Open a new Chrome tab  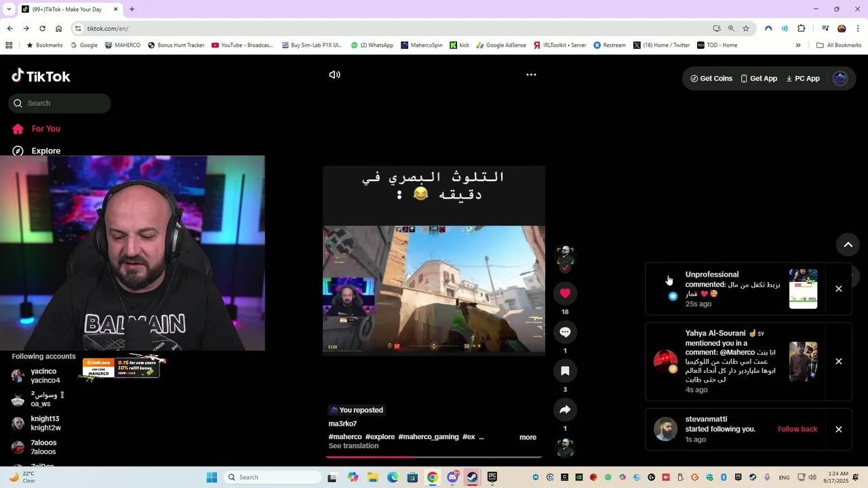pyautogui.click(x=132, y=9)
